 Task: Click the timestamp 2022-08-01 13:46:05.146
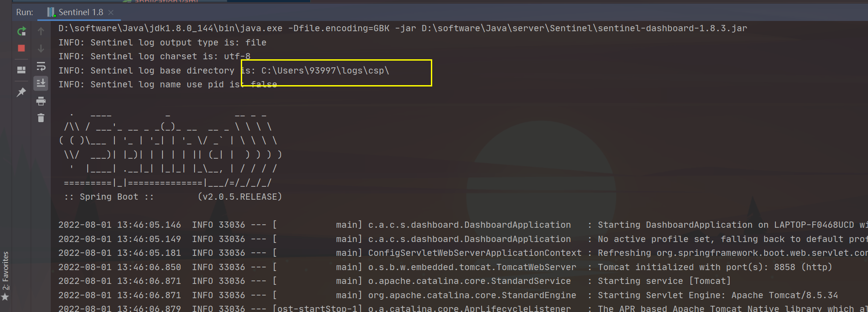(x=120, y=225)
